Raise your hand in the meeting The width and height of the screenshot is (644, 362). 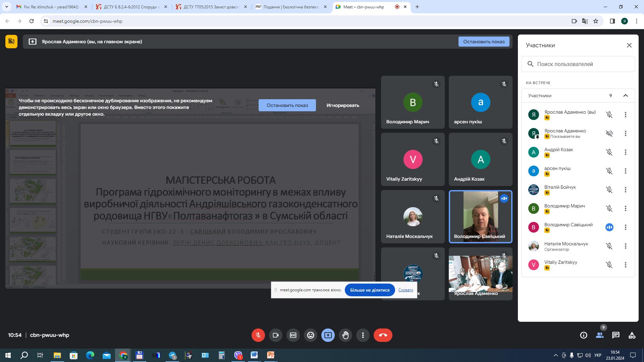345,335
